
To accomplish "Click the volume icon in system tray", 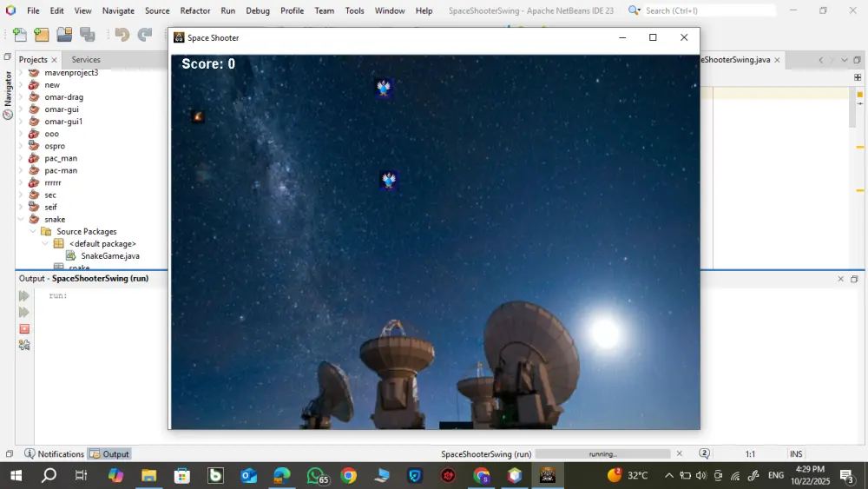I will click(x=700, y=475).
